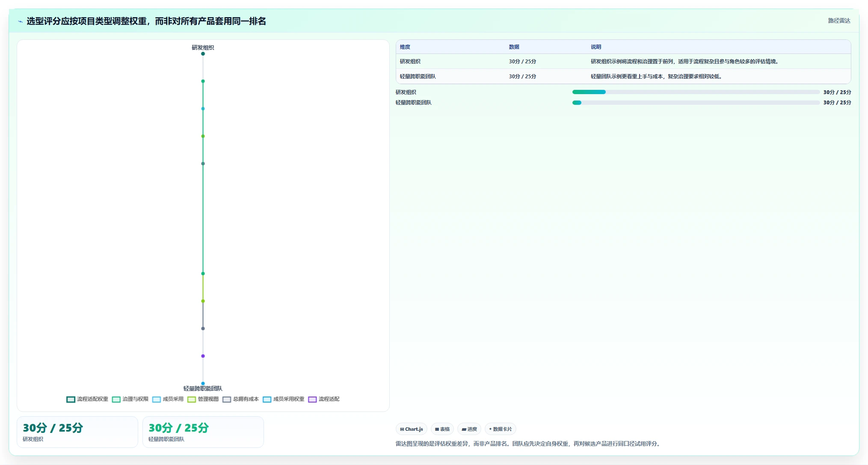Click the 30分 / 25分 value beside 研发组织 bar
Screen dimensions: 868x465
tap(837, 92)
